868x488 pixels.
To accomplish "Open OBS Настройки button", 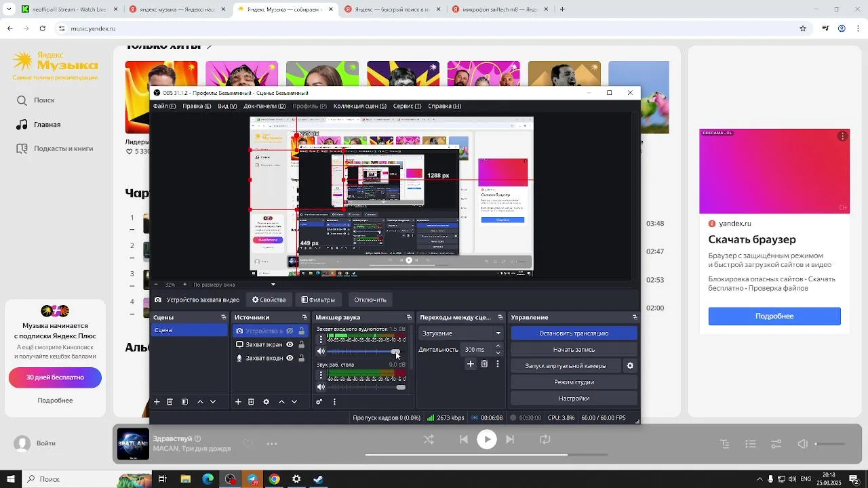I will (x=574, y=398).
